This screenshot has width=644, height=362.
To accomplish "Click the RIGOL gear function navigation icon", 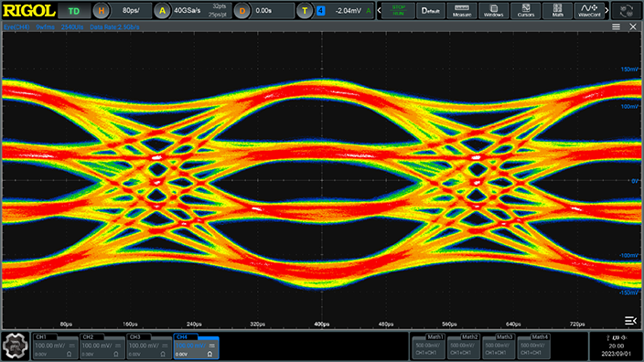I will tap(16, 346).
